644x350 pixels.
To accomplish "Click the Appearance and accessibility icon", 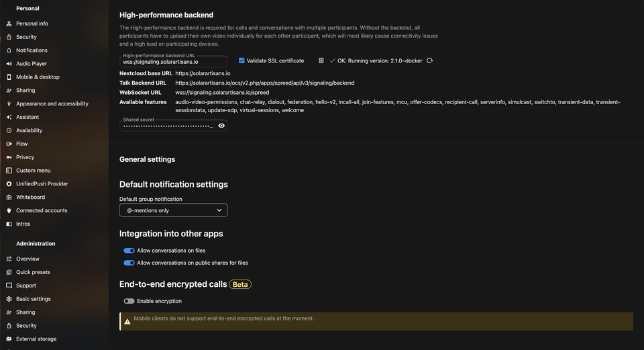I will [x=9, y=103].
